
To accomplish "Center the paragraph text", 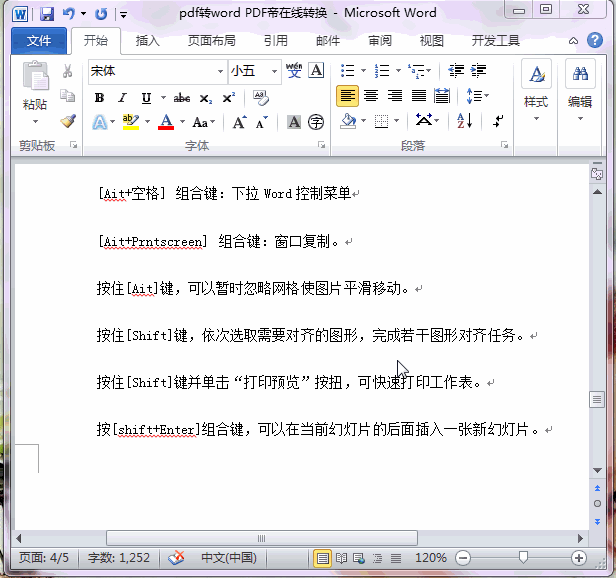I will 371,95.
